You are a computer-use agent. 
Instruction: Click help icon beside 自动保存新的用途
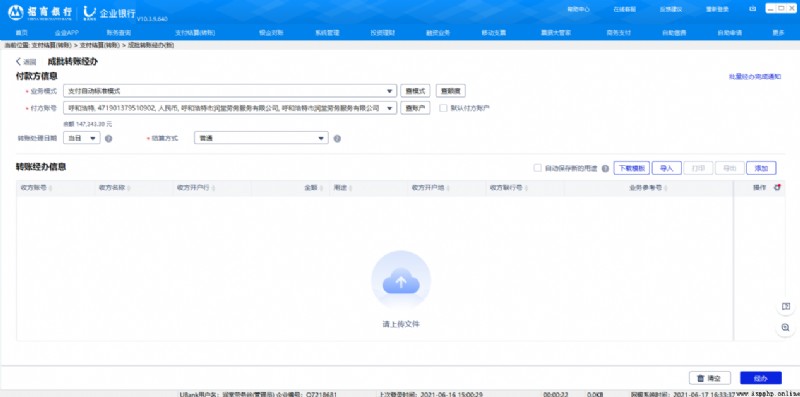605,168
